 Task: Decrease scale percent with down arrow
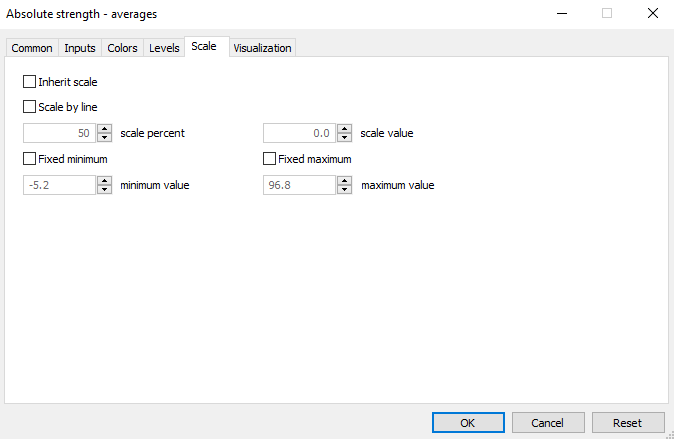click(x=104, y=137)
